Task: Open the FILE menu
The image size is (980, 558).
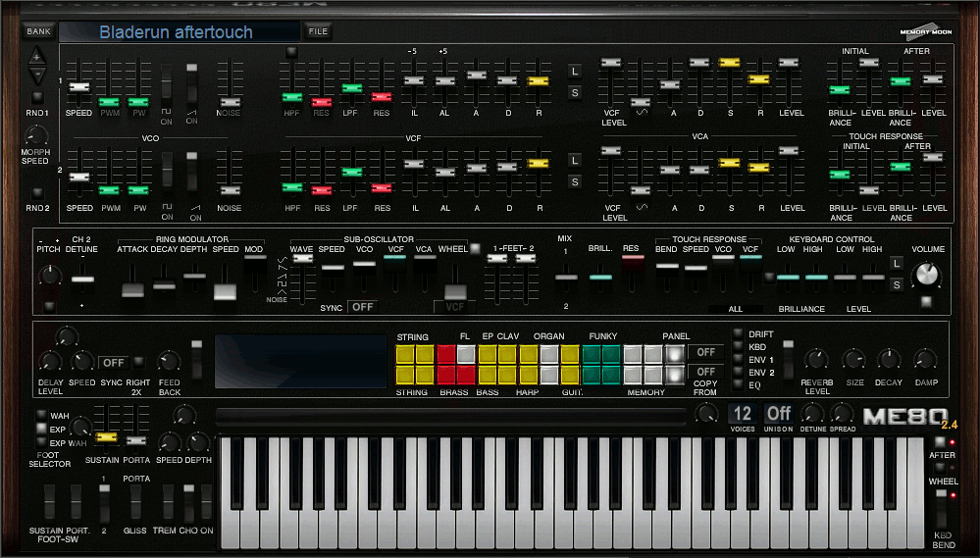Action: (x=319, y=31)
